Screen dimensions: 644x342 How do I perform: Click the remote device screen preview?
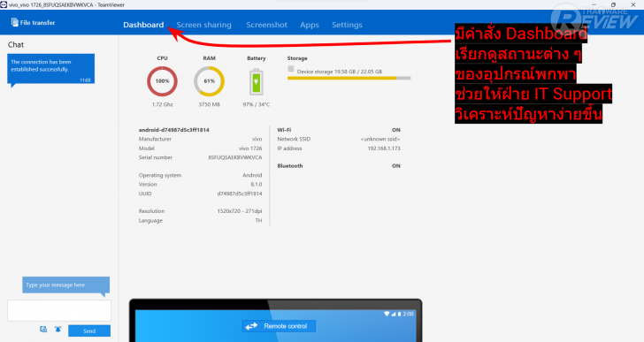(276, 321)
